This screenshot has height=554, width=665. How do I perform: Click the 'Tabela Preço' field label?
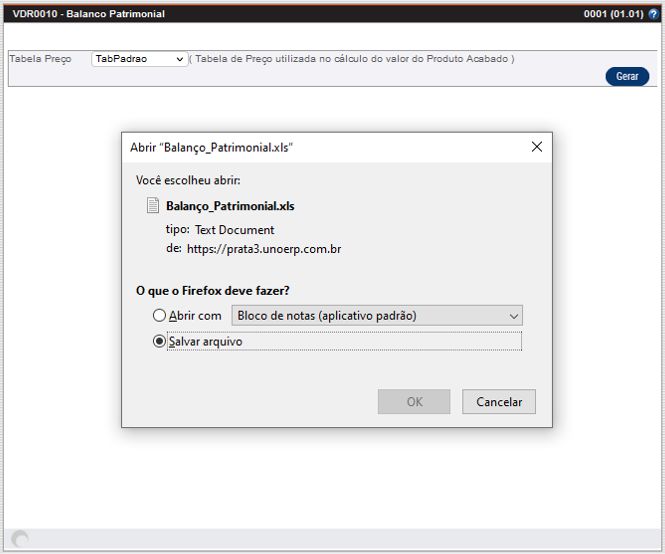tap(41, 59)
